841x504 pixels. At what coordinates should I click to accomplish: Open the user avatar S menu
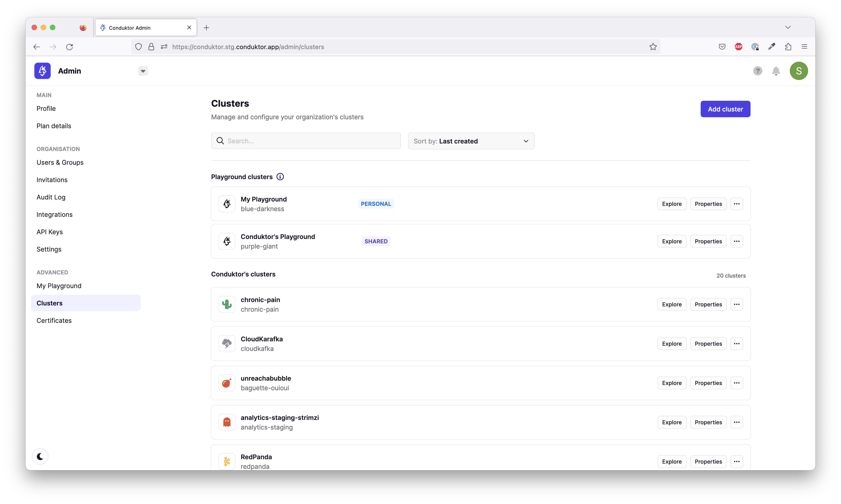click(798, 71)
